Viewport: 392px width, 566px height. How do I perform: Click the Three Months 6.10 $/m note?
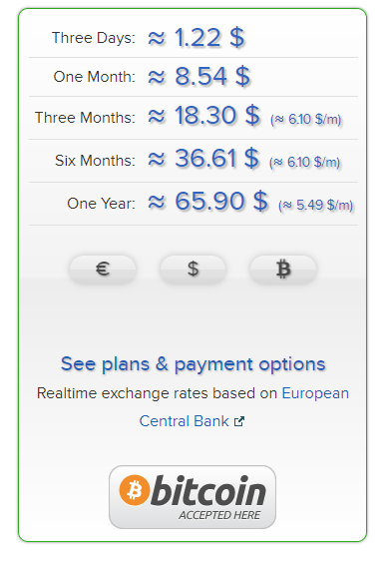[x=306, y=119]
